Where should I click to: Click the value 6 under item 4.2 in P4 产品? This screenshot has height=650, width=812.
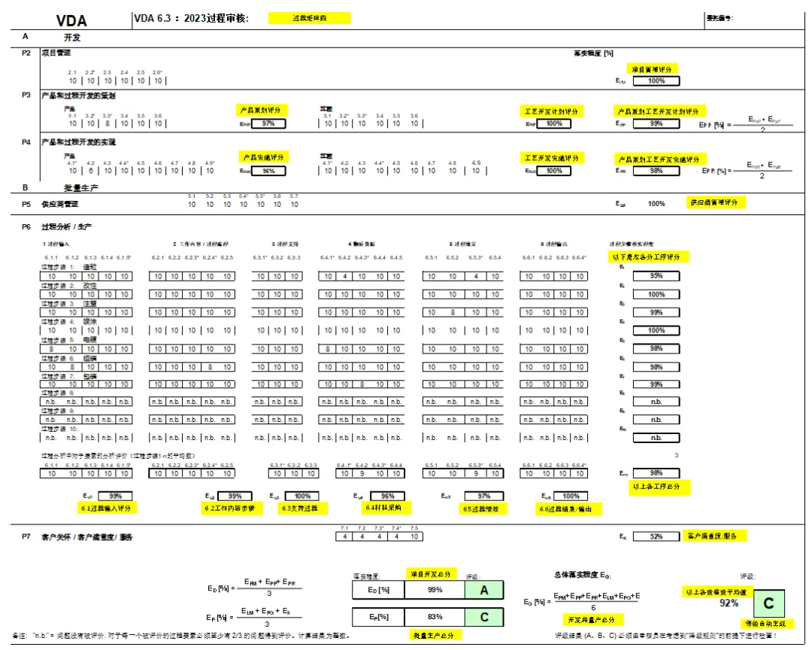[91, 171]
